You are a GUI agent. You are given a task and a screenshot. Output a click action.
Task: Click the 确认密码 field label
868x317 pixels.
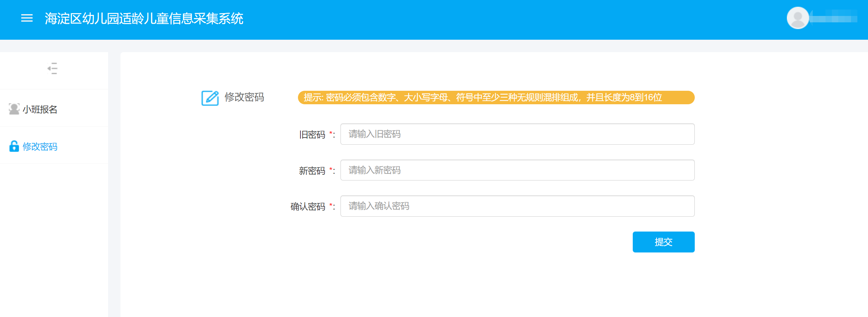coord(308,207)
